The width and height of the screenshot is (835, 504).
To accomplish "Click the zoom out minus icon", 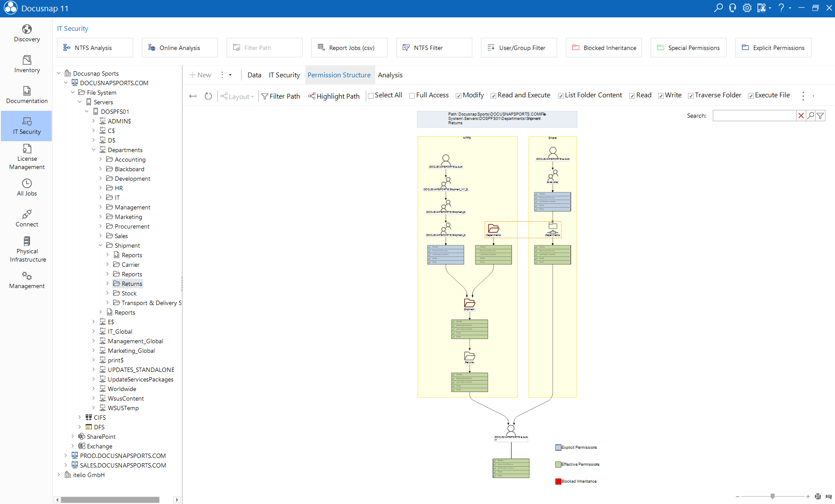I will [738, 497].
